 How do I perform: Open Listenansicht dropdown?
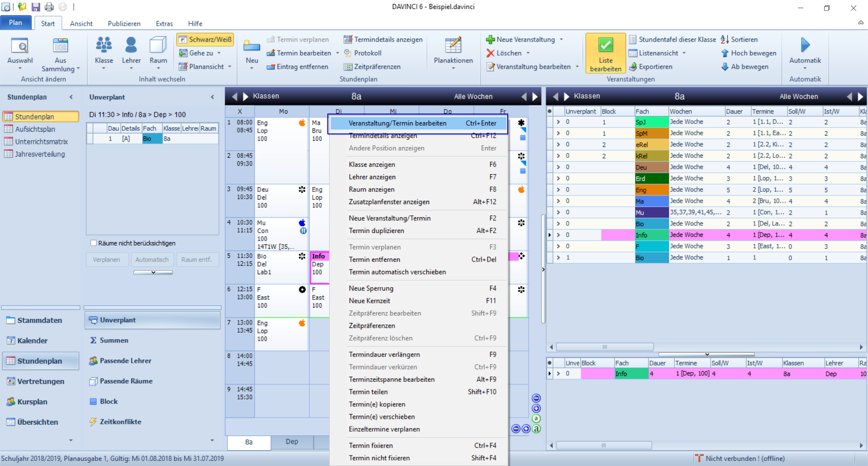(657, 53)
